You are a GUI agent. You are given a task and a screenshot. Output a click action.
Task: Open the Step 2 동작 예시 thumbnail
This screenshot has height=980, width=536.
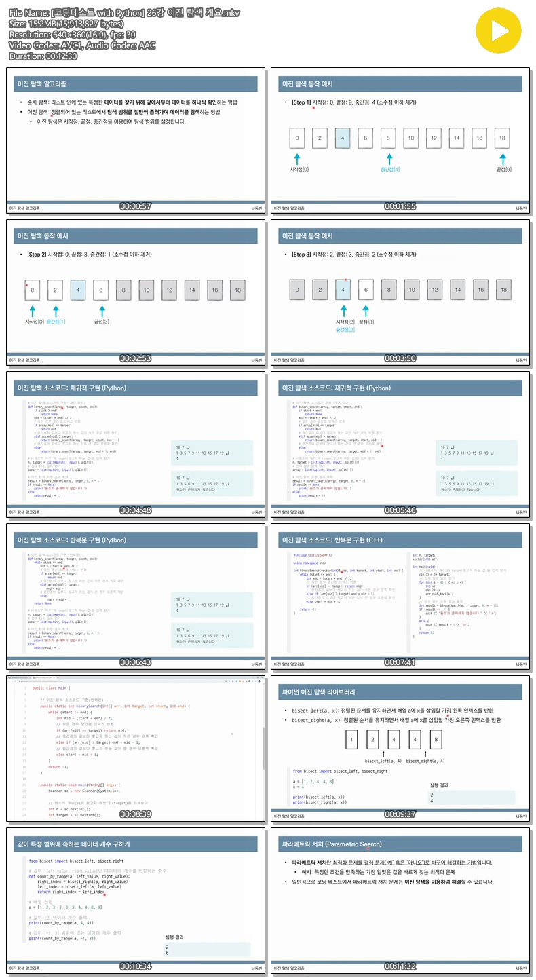tap(135, 292)
